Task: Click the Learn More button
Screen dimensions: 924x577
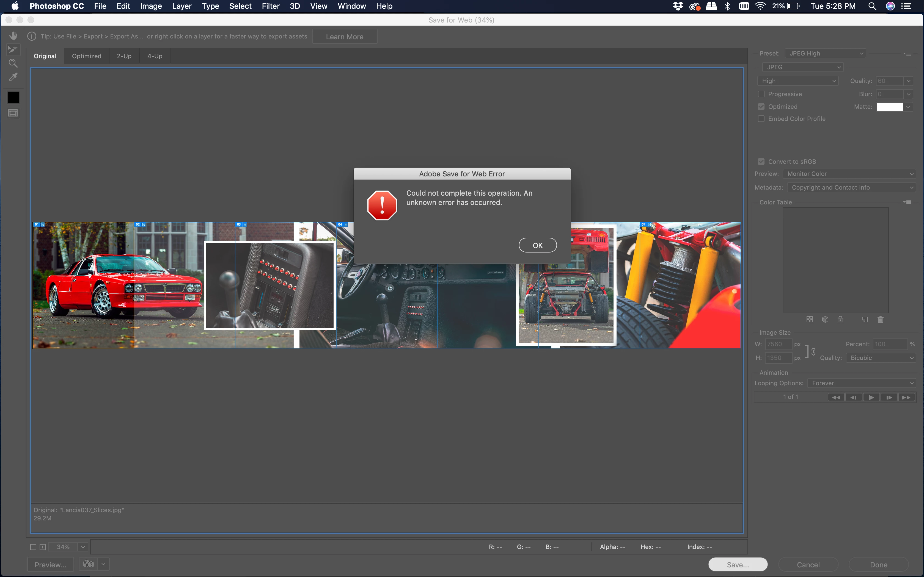Action: pyautogui.click(x=344, y=37)
